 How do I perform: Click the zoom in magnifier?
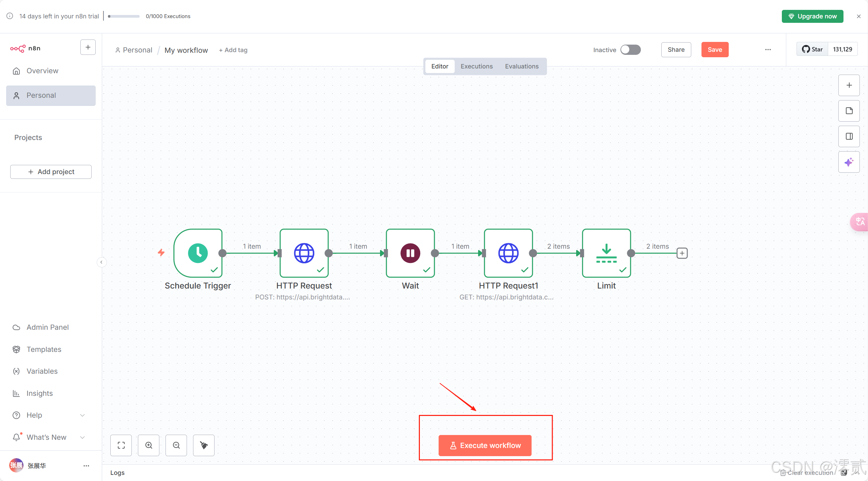(x=149, y=445)
